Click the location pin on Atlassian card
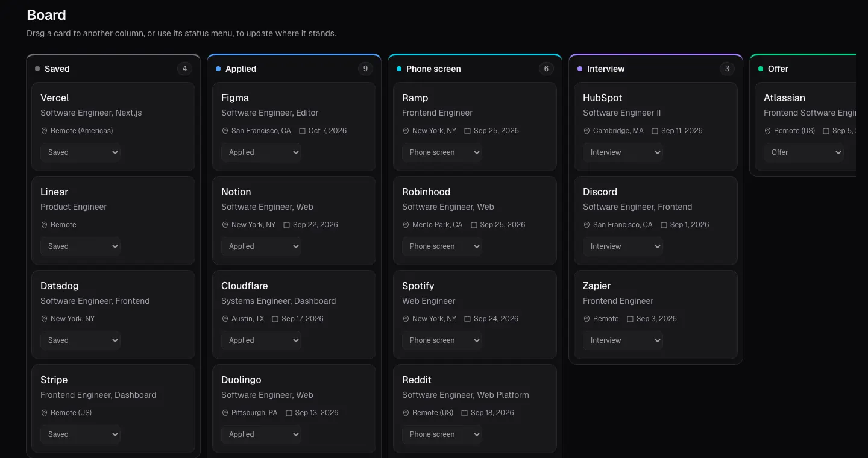Viewport: 868px width, 458px height. [x=767, y=131]
